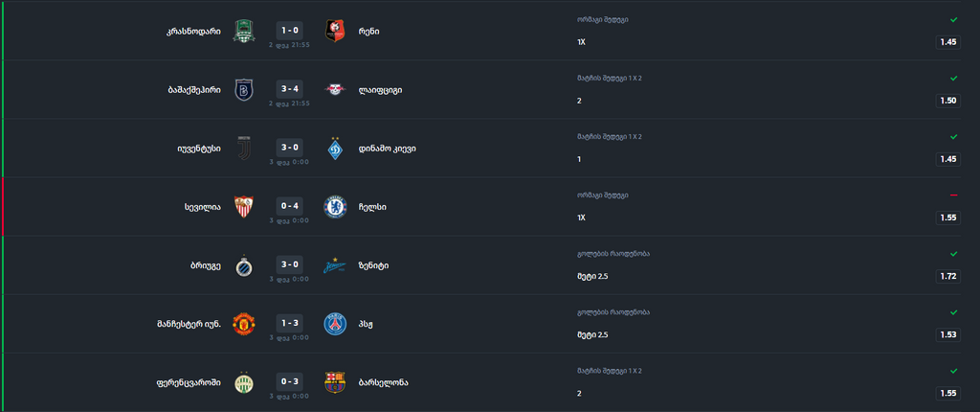Click the Rennes team logo
The width and height of the screenshot is (980, 412).
(x=335, y=32)
